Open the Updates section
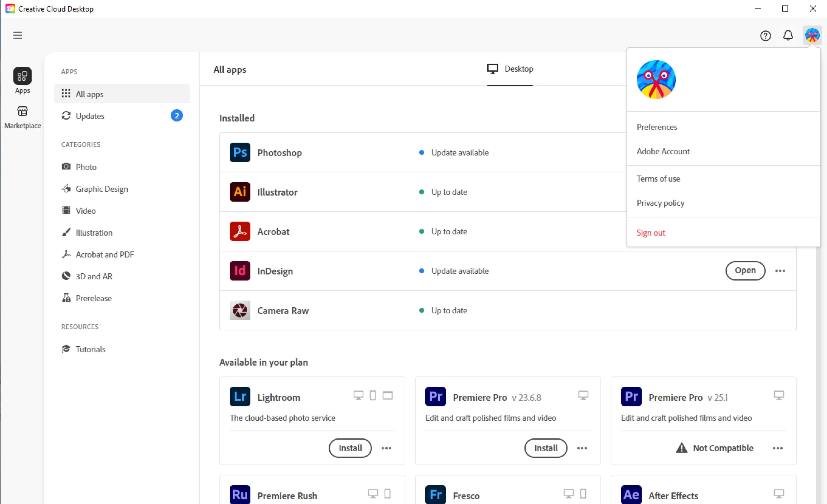Screen dimensions: 827x504 click(x=90, y=116)
